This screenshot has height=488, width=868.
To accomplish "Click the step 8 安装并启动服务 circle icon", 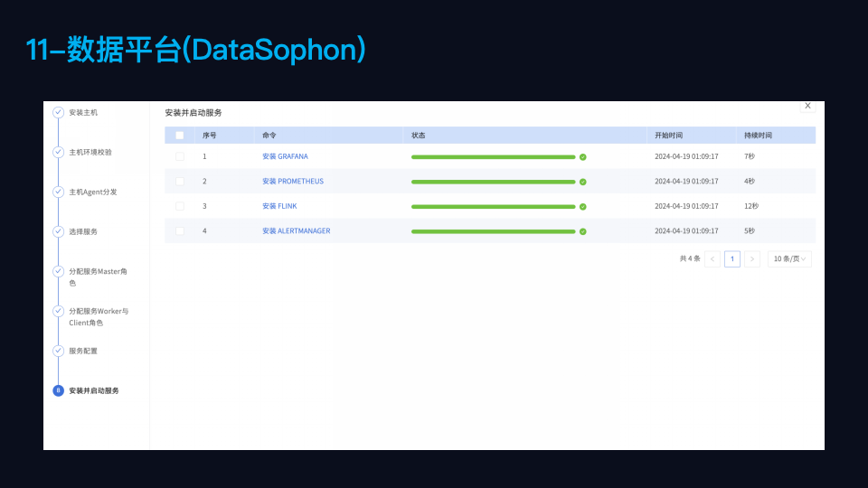I will (x=58, y=390).
